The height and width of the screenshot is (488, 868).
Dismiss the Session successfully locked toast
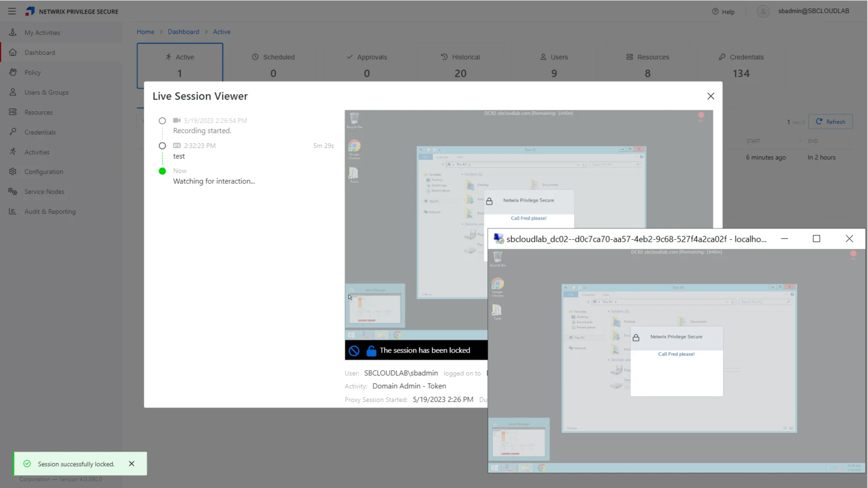point(132,463)
